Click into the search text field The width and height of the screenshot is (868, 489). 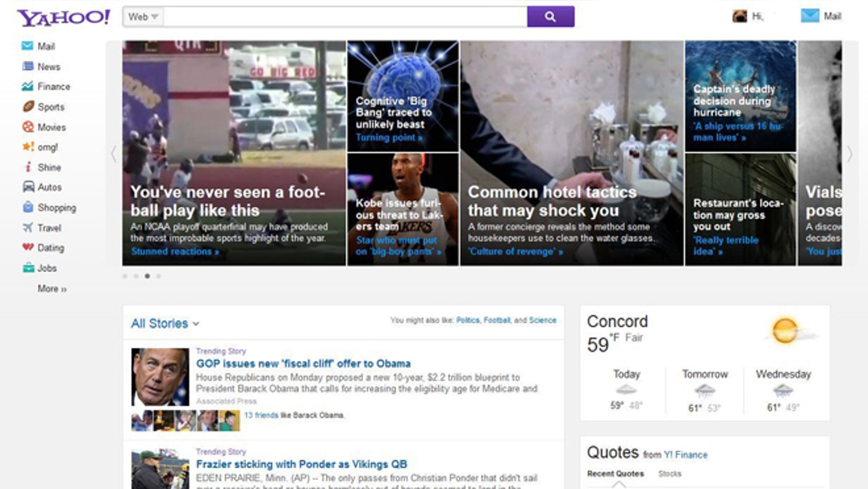point(345,17)
